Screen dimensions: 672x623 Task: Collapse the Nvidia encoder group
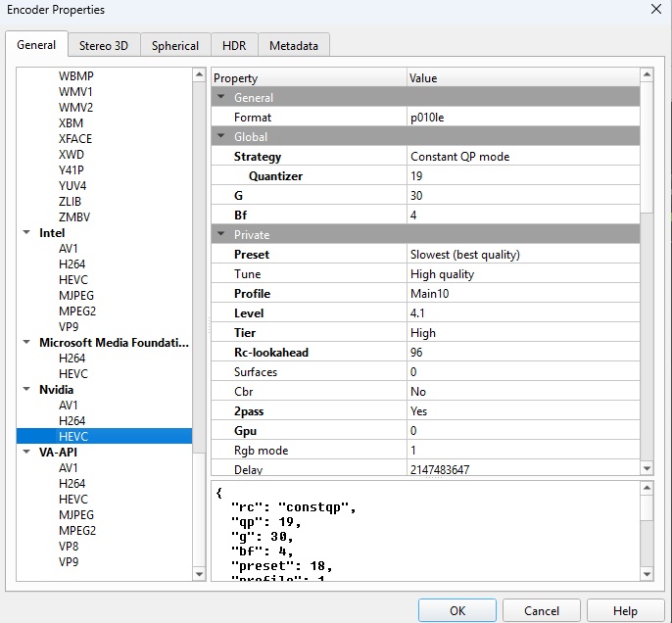tap(26, 390)
